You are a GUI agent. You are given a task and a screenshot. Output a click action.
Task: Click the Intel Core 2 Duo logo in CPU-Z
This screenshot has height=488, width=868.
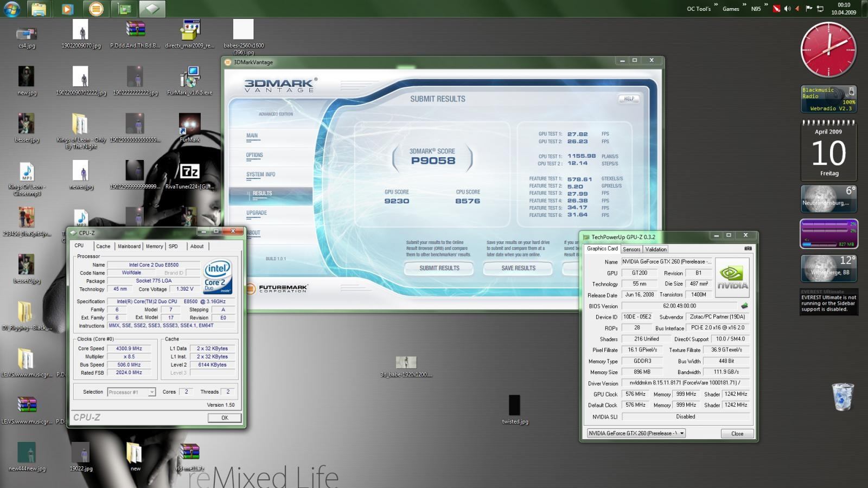(x=218, y=277)
